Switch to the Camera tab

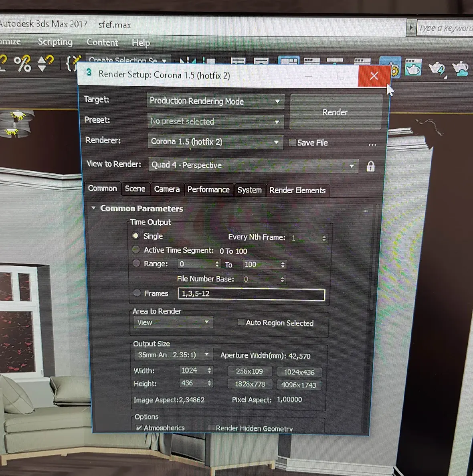pos(167,189)
